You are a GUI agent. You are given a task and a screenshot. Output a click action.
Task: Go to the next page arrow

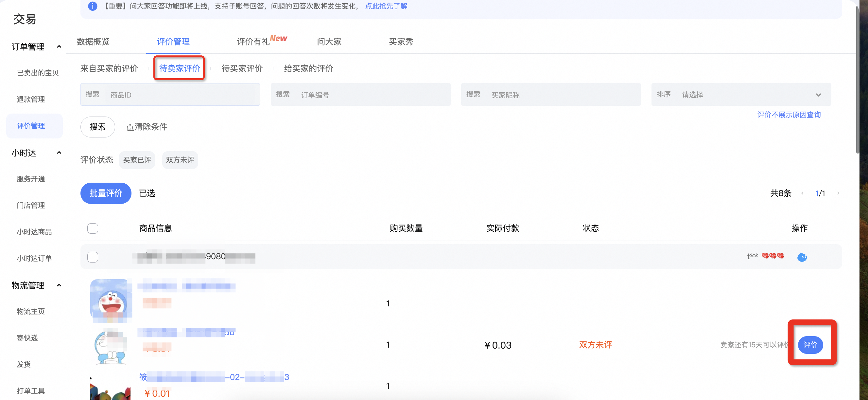(x=838, y=193)
